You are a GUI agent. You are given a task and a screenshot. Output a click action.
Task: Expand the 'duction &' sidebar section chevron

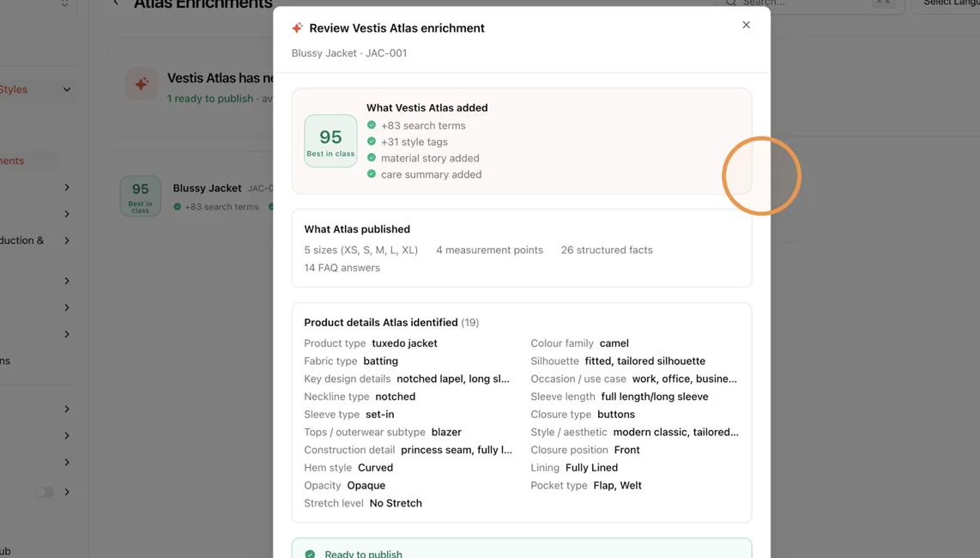(x=67, y=240)
